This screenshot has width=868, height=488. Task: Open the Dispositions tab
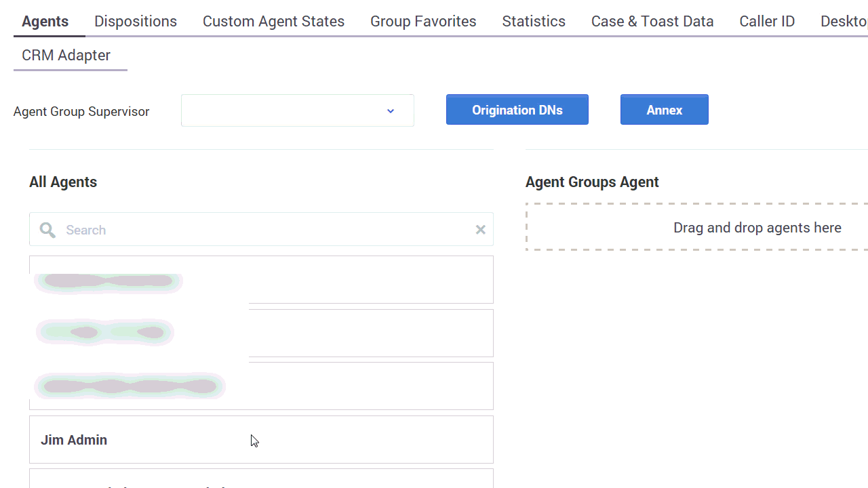[136, 21]
